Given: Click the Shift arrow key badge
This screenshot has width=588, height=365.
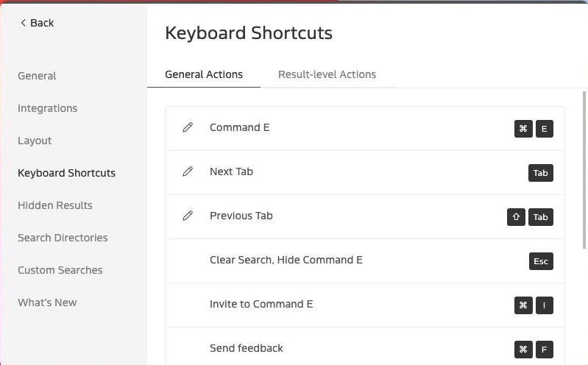Looking at the screenshot, I should point(516,217).
